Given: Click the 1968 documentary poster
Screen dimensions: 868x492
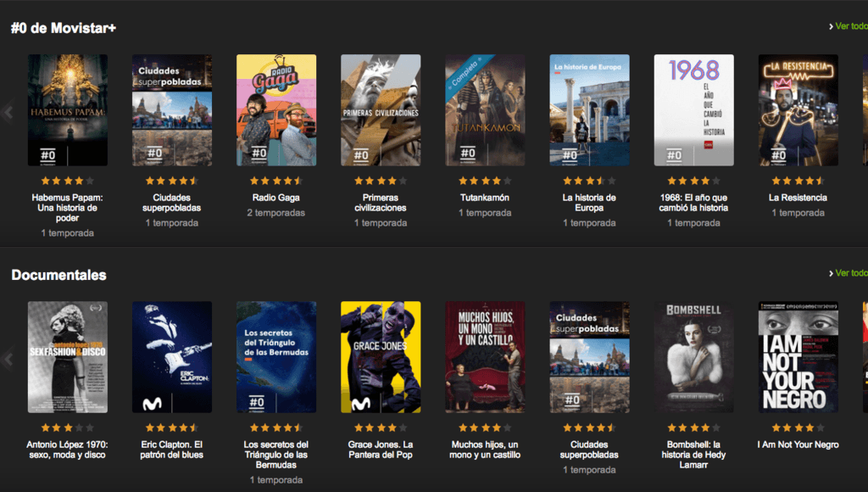Looking at the screenshot, I should [x=693, y=110].
